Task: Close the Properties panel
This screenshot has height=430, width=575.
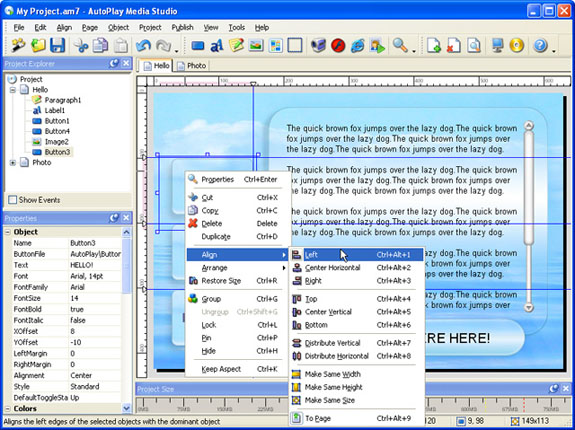Action: [x=126, y=218]
